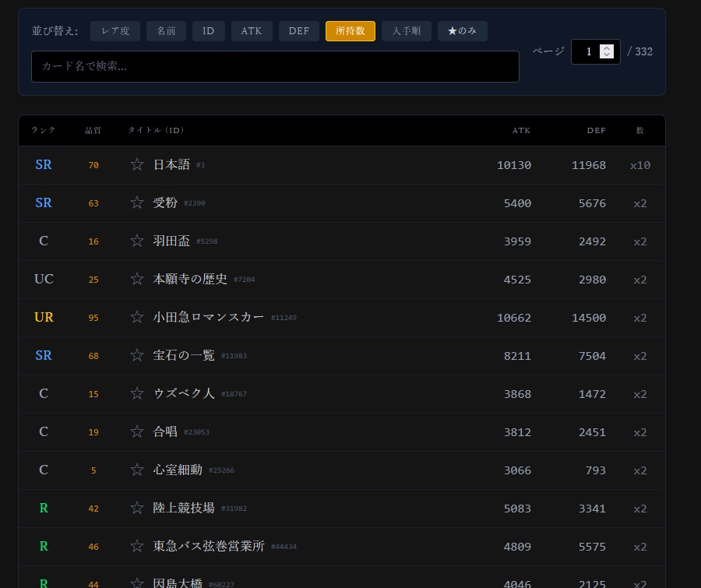This screenshot has height=588, width=701.
Task: Toggle the ★のみ favorites filter
Action: coord(462,31)
